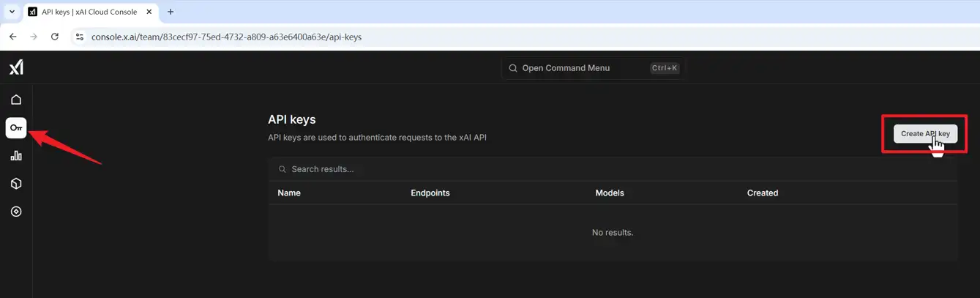This screenshot has width=980, height=298.
Task: Click the xAI logo
Action: (16, 67)
